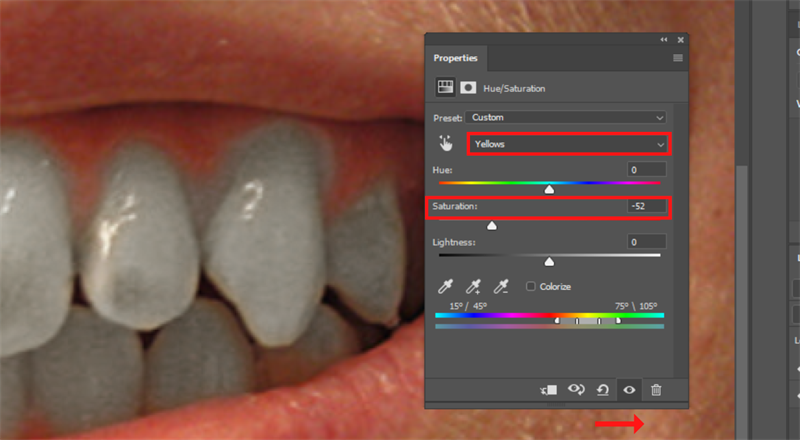Viewport: 800px width, 440px height.
Task: Clip adjustment to the layer below
Action: tap(549, 390)
